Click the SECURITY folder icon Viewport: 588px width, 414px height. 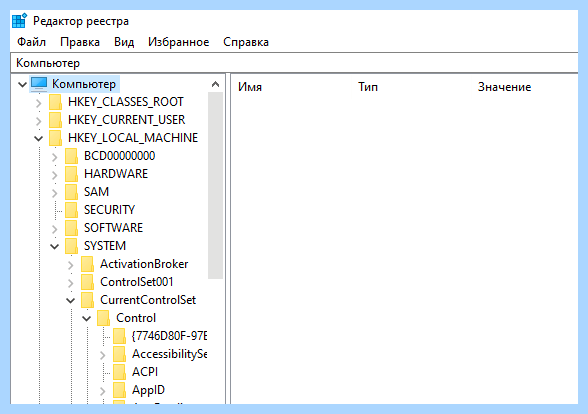pos(71,210)
